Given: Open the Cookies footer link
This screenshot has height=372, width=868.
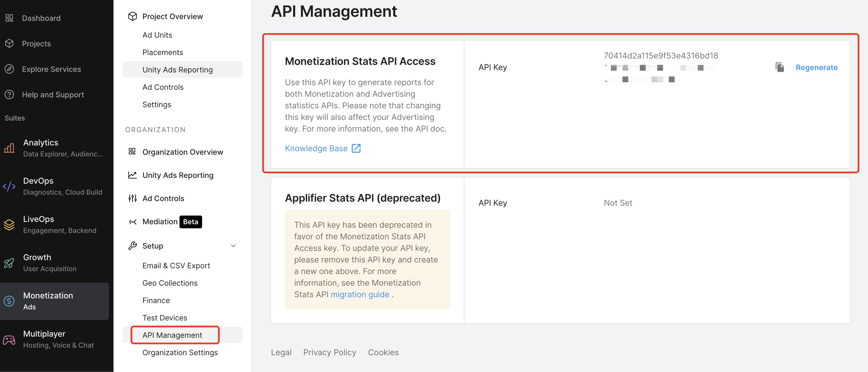Looking at the screenshot, I should click(x=383, y=352).
